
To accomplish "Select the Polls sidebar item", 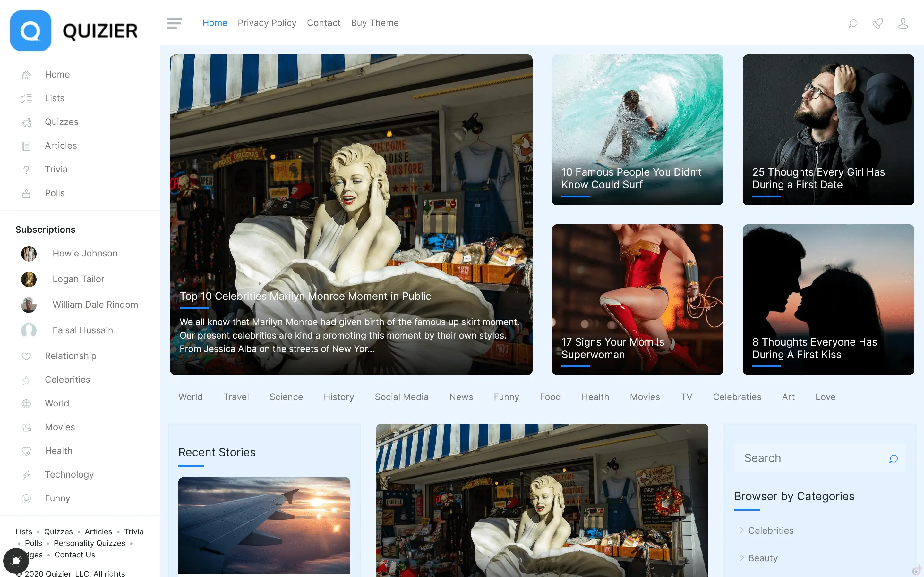I will 54,193.
